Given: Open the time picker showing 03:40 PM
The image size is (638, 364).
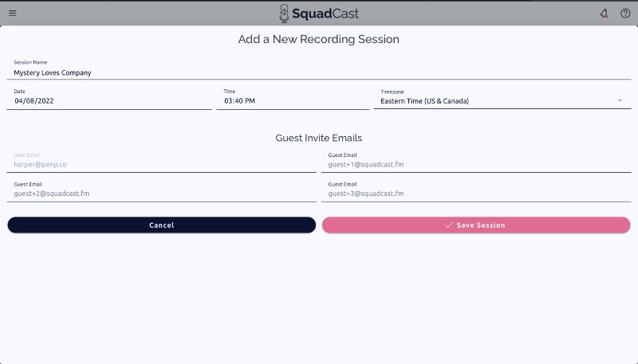Looking at the screenshot, I should pyautogui.click(x=293, y=100).
